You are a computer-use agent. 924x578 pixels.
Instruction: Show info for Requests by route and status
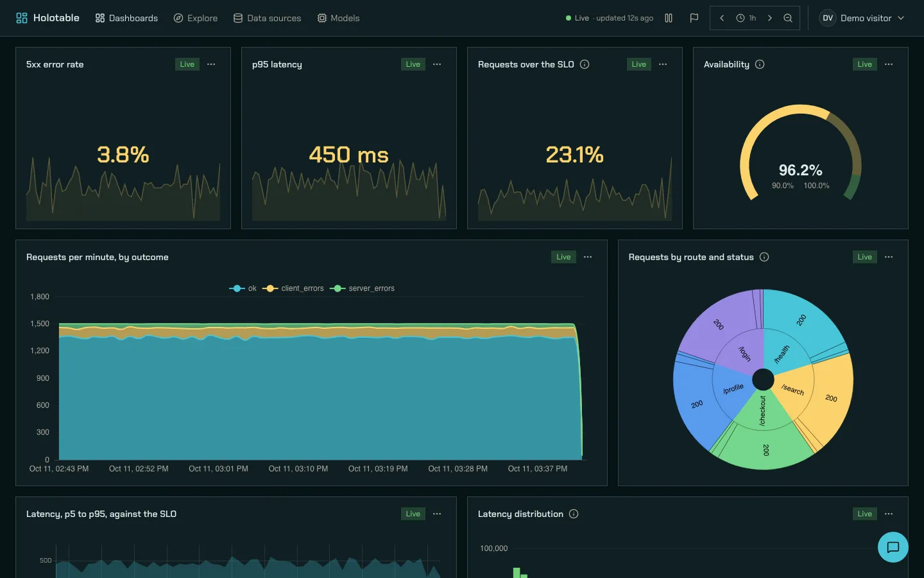(764, 257)
